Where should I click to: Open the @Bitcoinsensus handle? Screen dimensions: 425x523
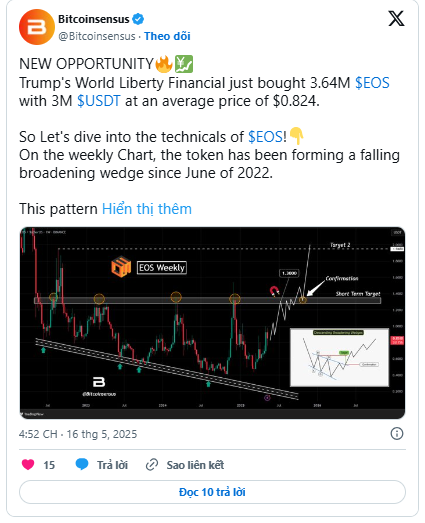pyautogui.click(x=97, y=36)
